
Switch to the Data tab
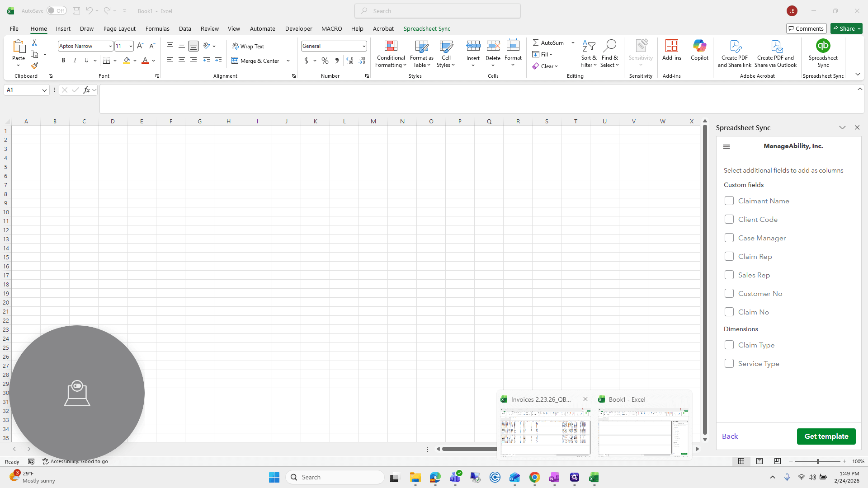[x=185, y=28]
